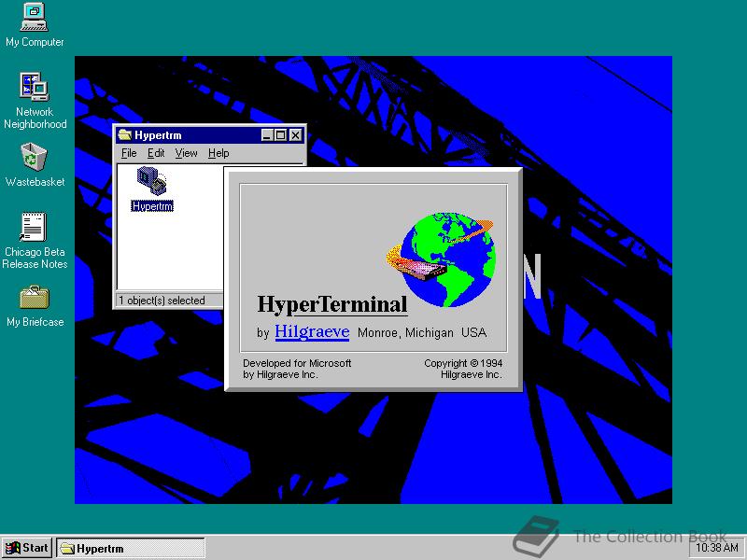Click the 10:38 AM taskbar clock
This screenshot has height=560, width=747.
pos(717,548)
